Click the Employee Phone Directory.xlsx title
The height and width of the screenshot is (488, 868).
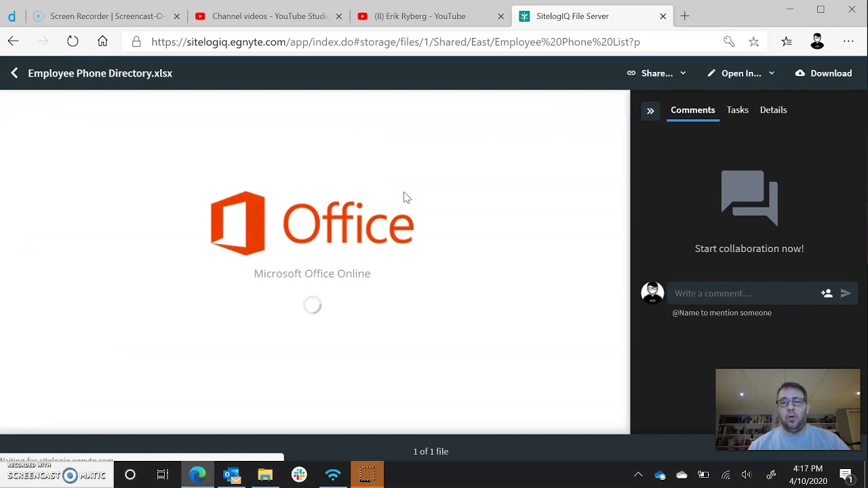click(x=100, y=73)
